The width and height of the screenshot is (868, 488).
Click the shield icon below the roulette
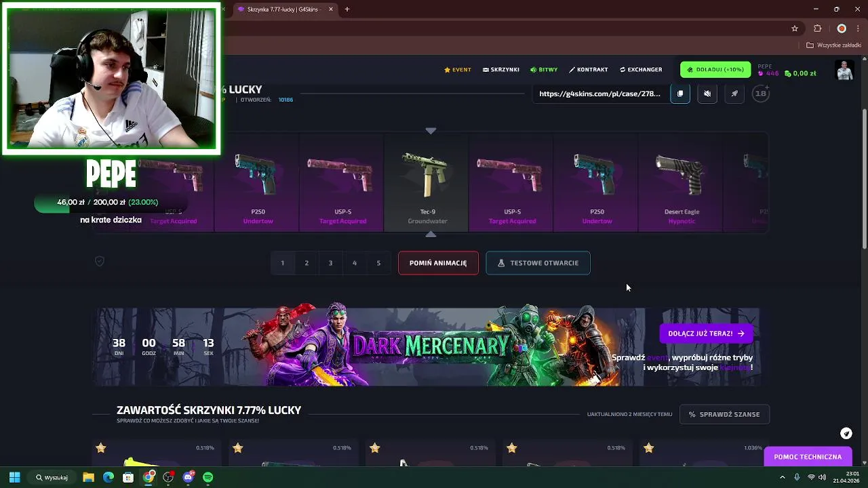(x=100, y=261)
